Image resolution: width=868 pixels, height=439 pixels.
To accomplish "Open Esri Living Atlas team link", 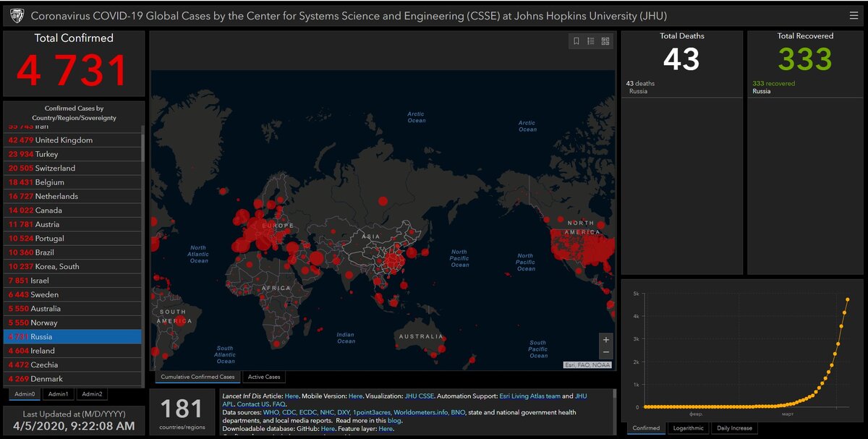I will [530, 396].
